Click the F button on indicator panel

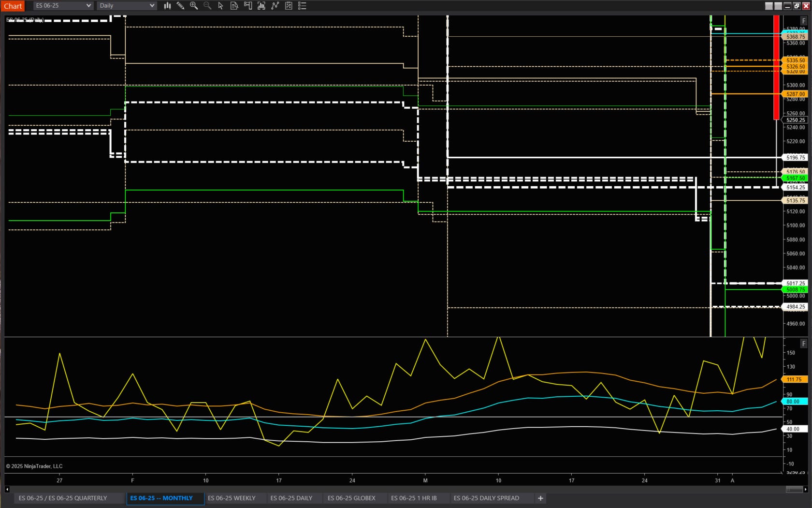tap(804, 344)
